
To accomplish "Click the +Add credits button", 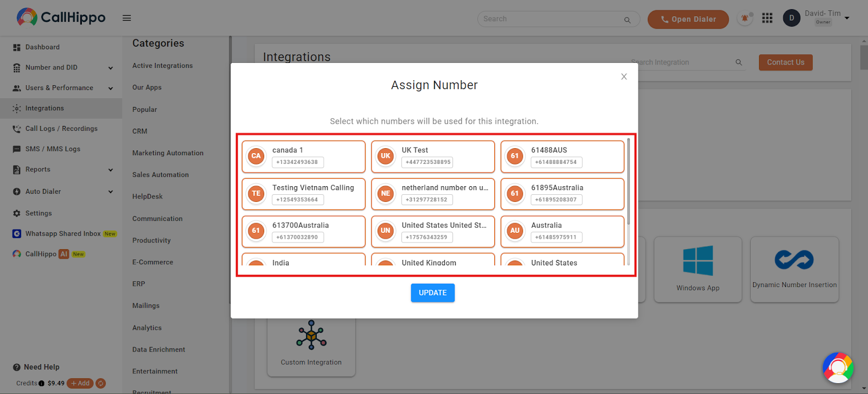I will (80, 383).
